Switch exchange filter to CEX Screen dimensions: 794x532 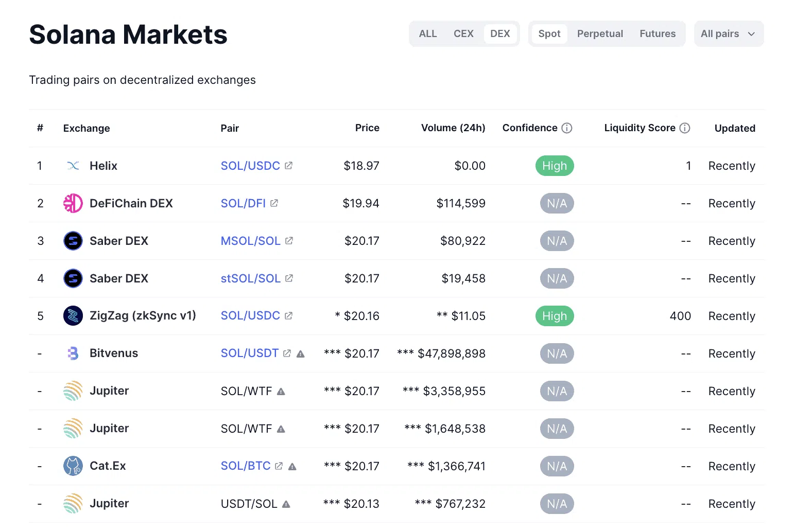[x=463, y=34]
